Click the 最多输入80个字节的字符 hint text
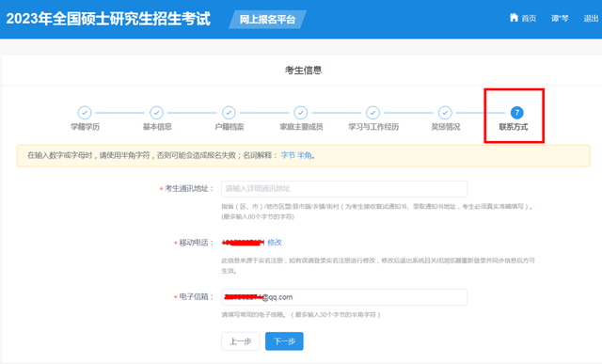The width and height of the screenshot is (602, 364). tap(258, 217)
